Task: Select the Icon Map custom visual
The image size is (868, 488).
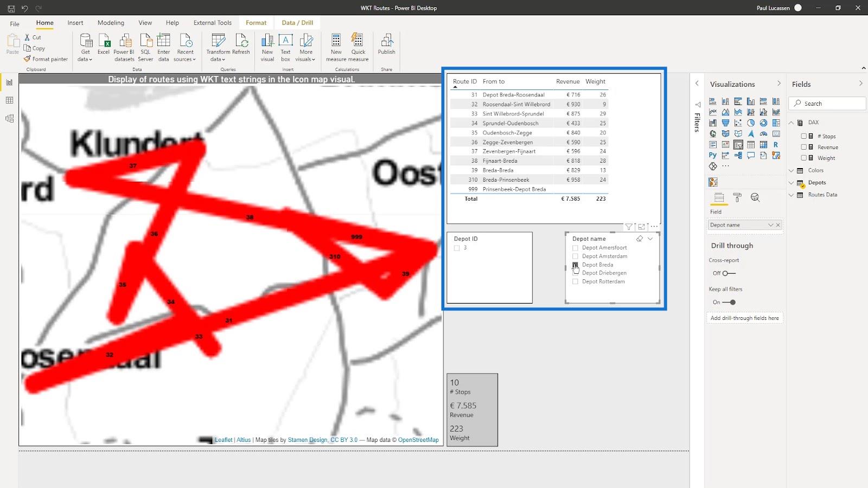Action: click(x=713, y=182)
